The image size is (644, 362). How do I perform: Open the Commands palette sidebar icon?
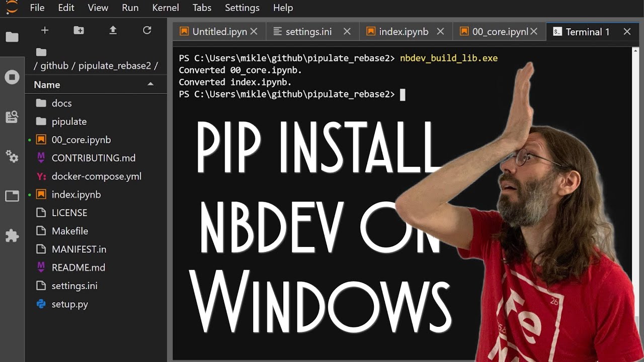click(x=12, y=117)
